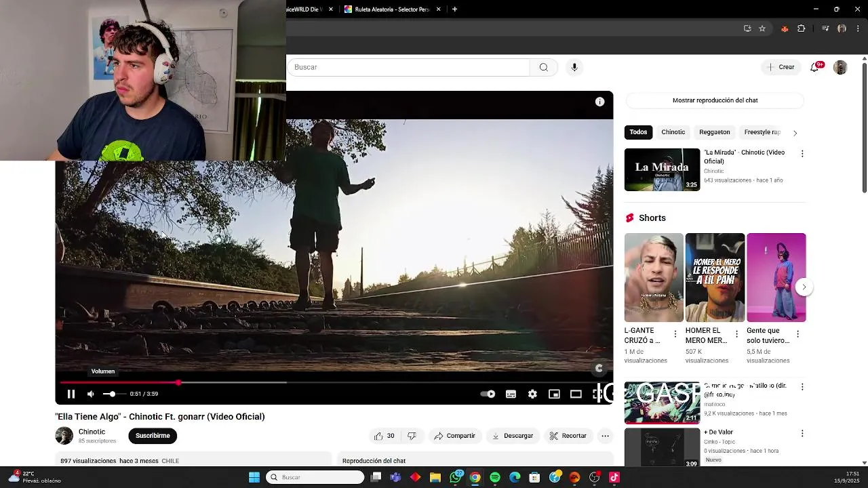Image resolution: width=868 pixels, height=488 pixels.
Task: Show chat replay with Mostrar reproducción del chat
Action: 715,100
